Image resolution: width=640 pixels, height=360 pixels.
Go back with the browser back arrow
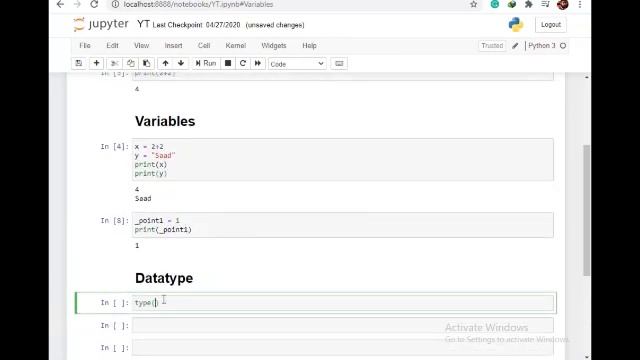click(x=60, y=4)
